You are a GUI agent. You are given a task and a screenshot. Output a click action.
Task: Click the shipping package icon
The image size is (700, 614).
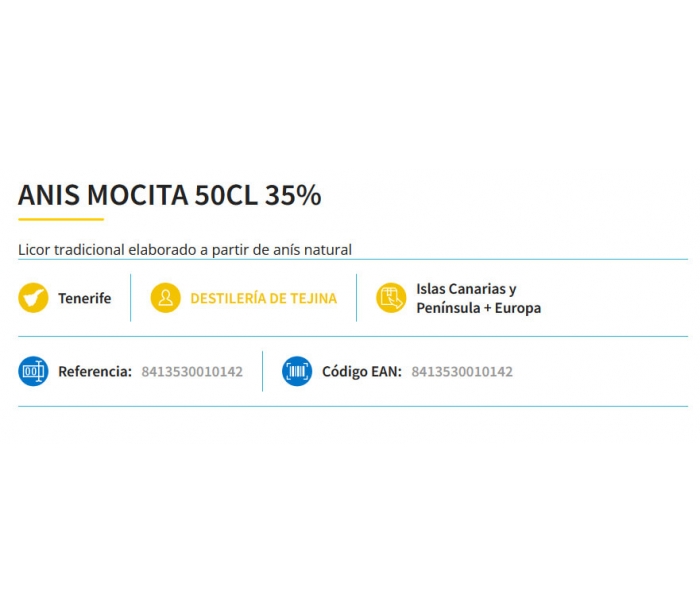tap(391, 298)
